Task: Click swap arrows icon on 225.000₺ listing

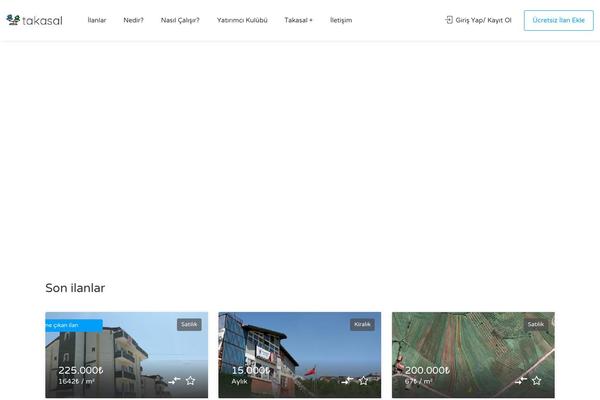Action: tap(174, 380)
